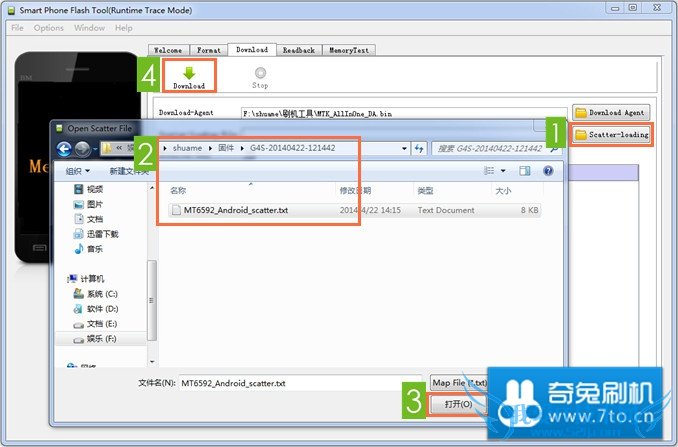Viewport: 678px width, 447px height.
Task: Select drive 系统 (C:)
Action: coord(96,294)
